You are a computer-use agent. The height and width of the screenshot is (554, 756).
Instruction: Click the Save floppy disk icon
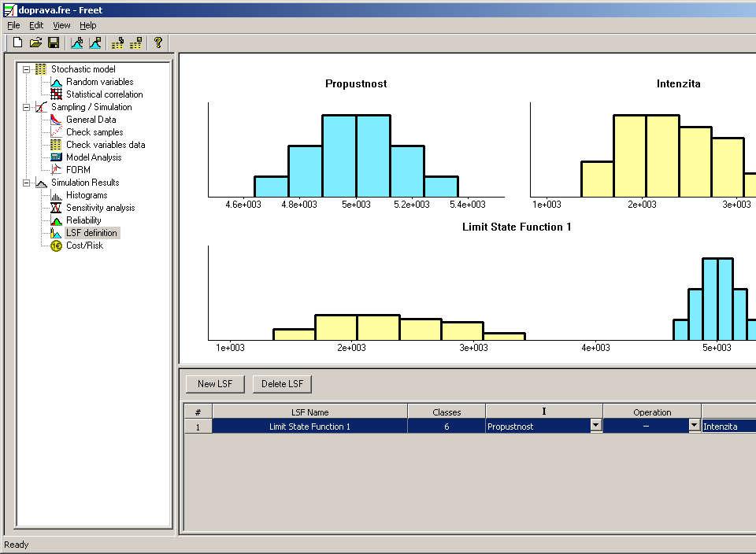(x=54, y=42)
